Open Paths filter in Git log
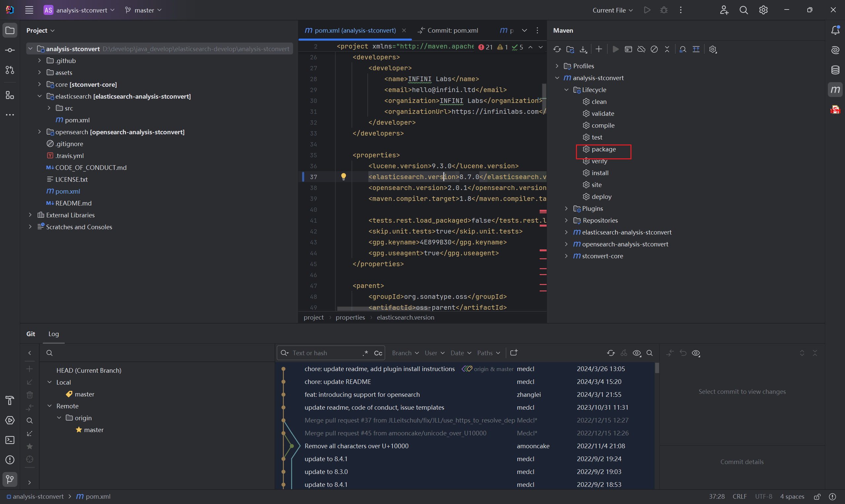Image resolution: width=845 pixels, height=504 pixels. tap(489, 353)
